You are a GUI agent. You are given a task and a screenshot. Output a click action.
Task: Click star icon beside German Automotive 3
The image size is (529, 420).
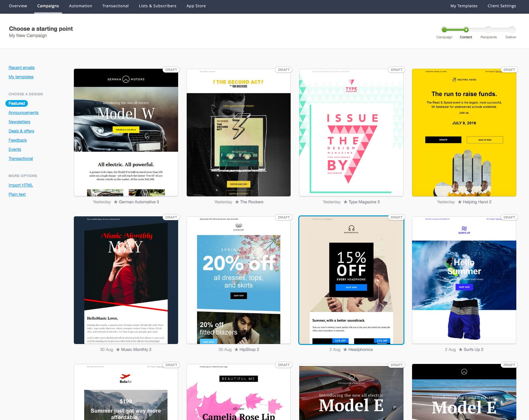[116, 202]
